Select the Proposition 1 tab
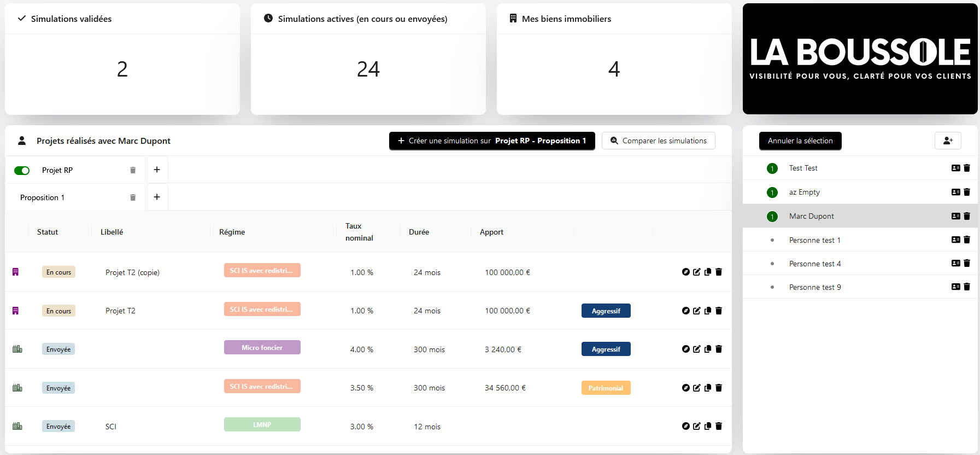 42,197
